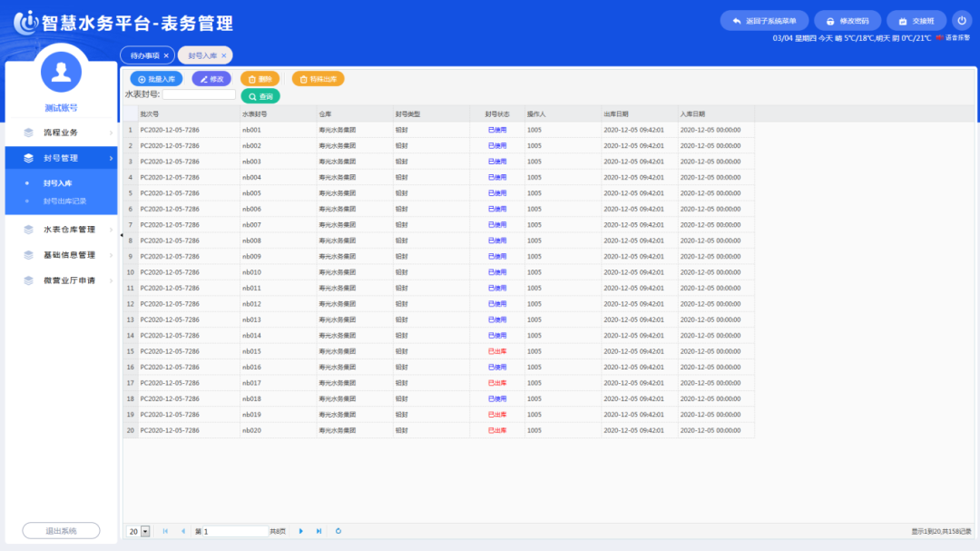Sort by the 出库日期 column header

click(x=640, y=113)
